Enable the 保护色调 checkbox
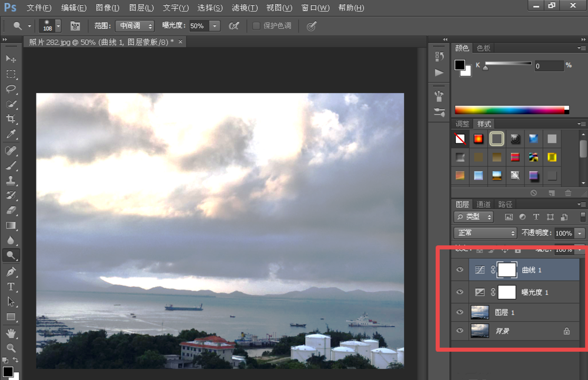The height and width of the screenshot is (380, 588). click(256, 26)
